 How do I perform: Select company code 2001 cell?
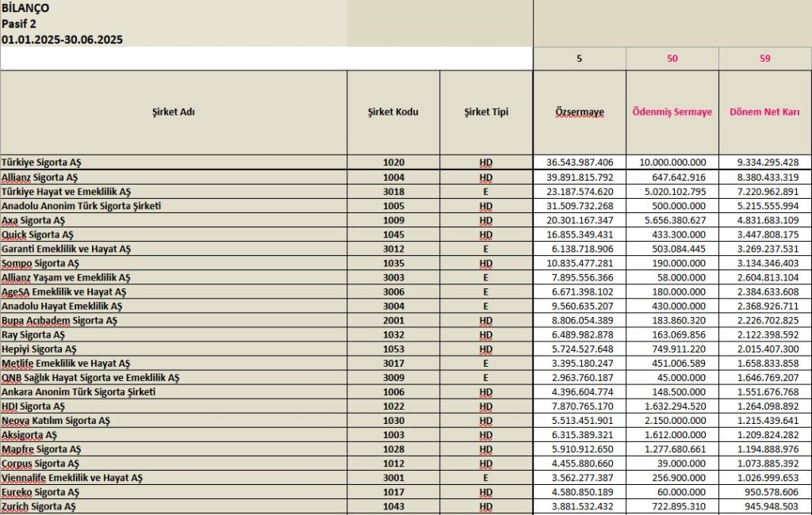393,320
